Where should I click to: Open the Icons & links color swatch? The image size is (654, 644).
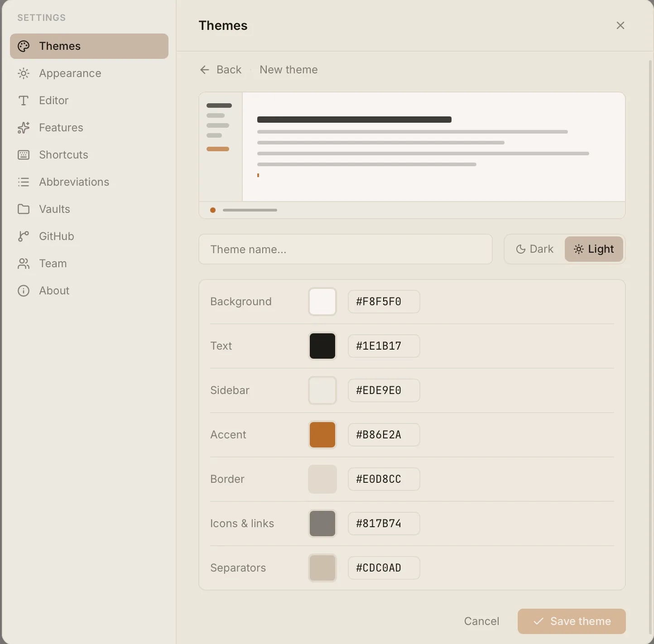tap(322, 524)
